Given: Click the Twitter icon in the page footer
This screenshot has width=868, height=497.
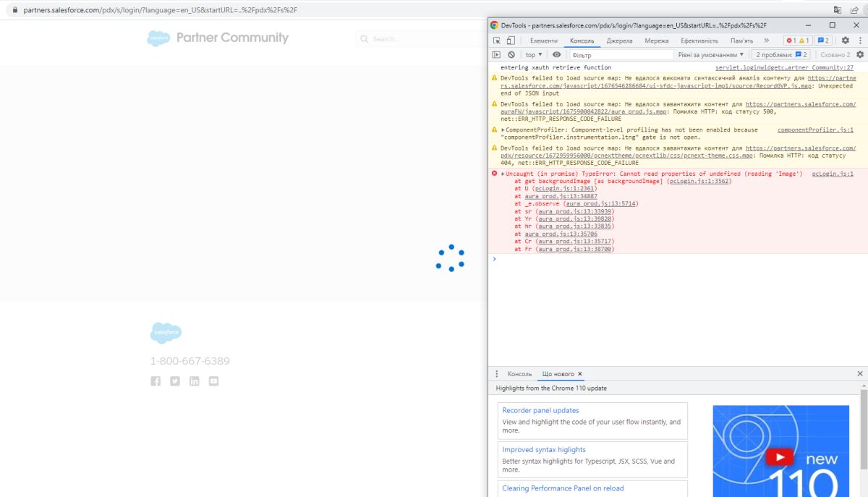Looking at the screenshot, I should click(175, 381).
